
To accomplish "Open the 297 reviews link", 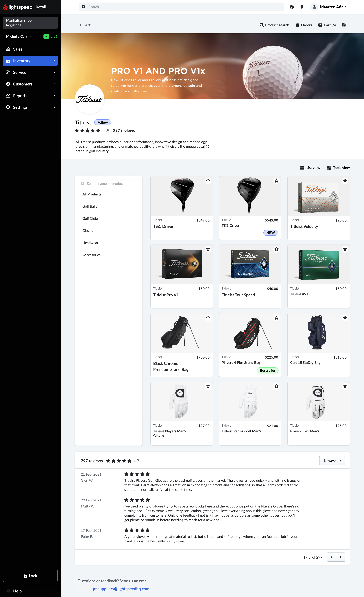I will [x=124, y=131].
